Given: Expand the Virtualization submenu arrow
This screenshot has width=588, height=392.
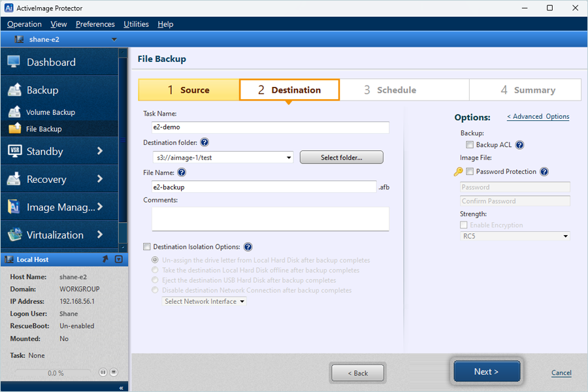Looking at the screenshot, I should click(x=100, y=235).
